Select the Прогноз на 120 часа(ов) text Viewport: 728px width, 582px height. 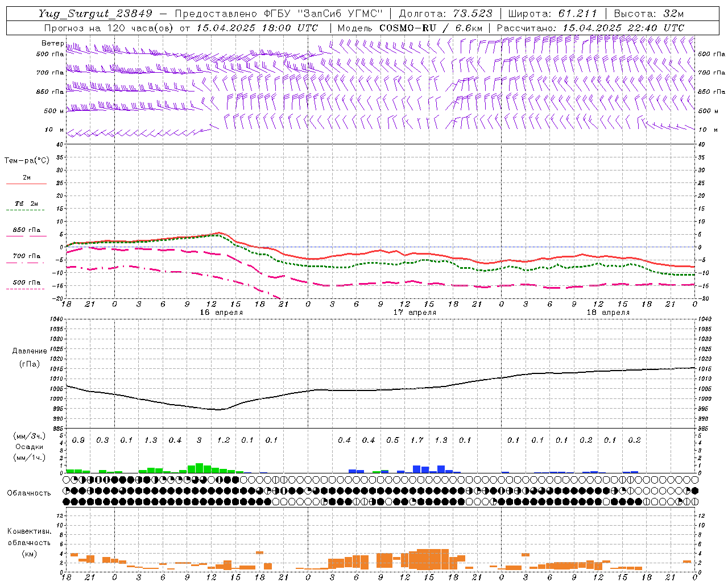[109, 28]
